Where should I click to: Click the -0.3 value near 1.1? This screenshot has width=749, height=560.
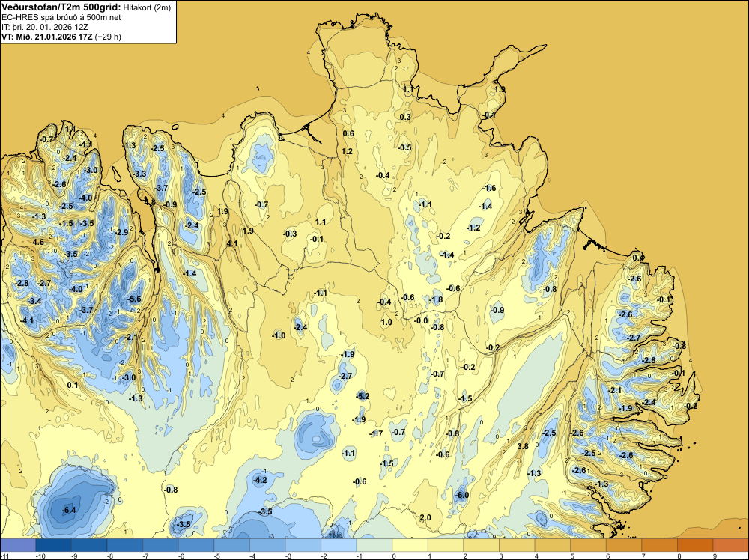pos(290,234)
